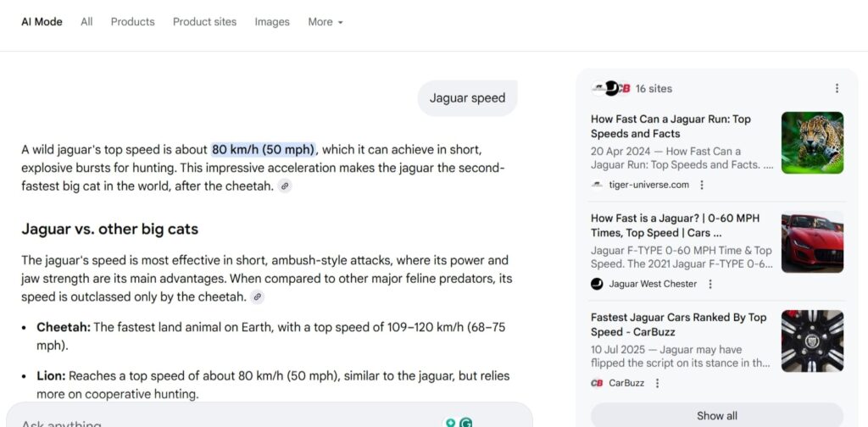Open the sources panel three-dot menu

tap(837, 88)
